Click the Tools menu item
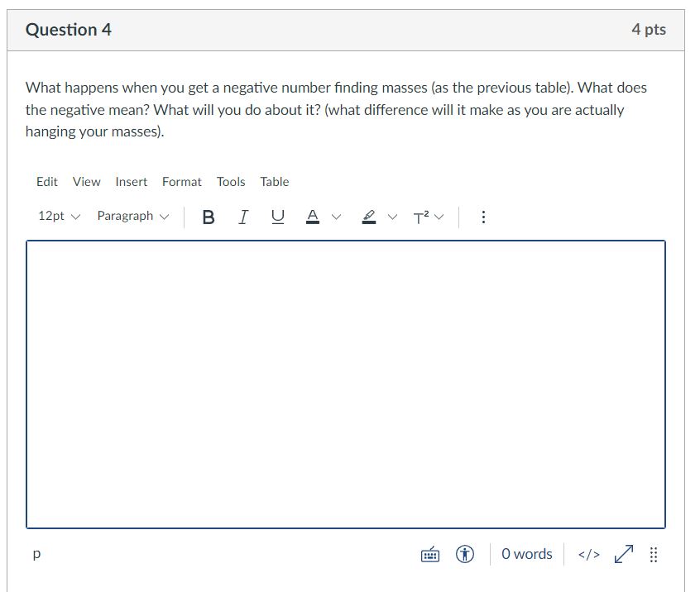 230,182
